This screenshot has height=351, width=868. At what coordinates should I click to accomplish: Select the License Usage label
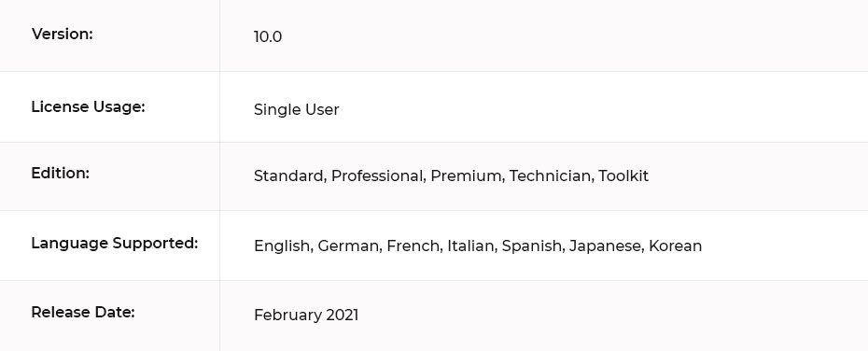(x=88, y=106)
